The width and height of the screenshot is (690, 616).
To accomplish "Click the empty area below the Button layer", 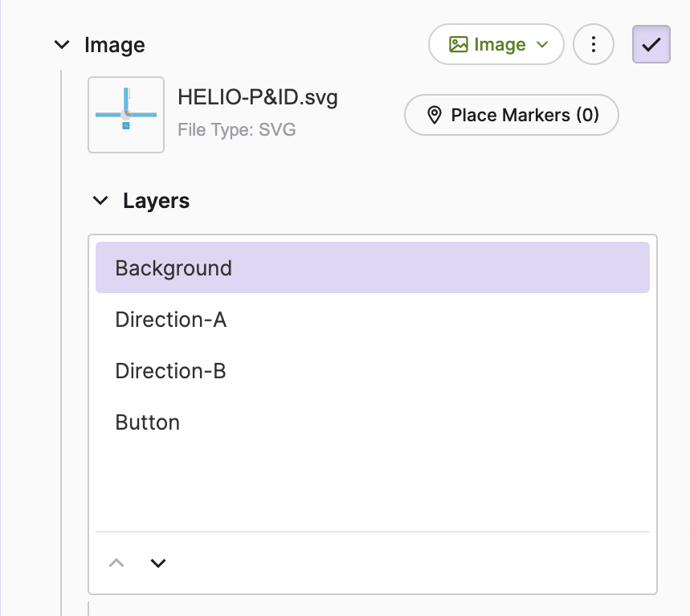I will click(x=372, y=482).
